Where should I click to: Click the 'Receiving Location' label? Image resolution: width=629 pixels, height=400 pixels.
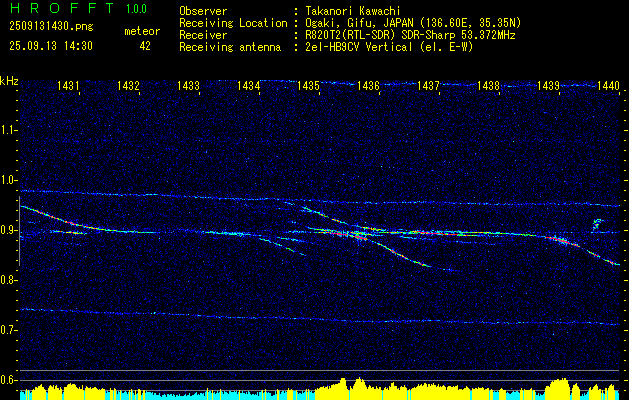click(233, 23)
